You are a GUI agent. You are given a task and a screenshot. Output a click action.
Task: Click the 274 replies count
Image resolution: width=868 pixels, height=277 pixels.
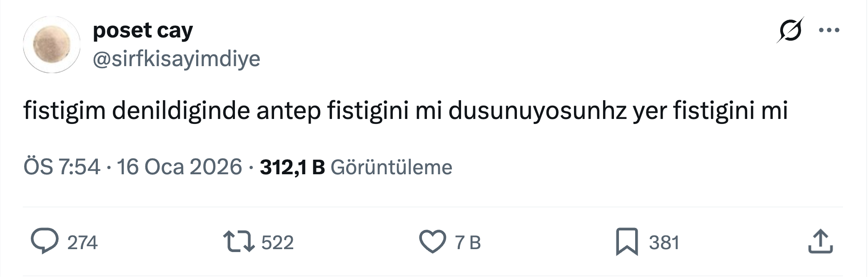[x=82, y=242]
